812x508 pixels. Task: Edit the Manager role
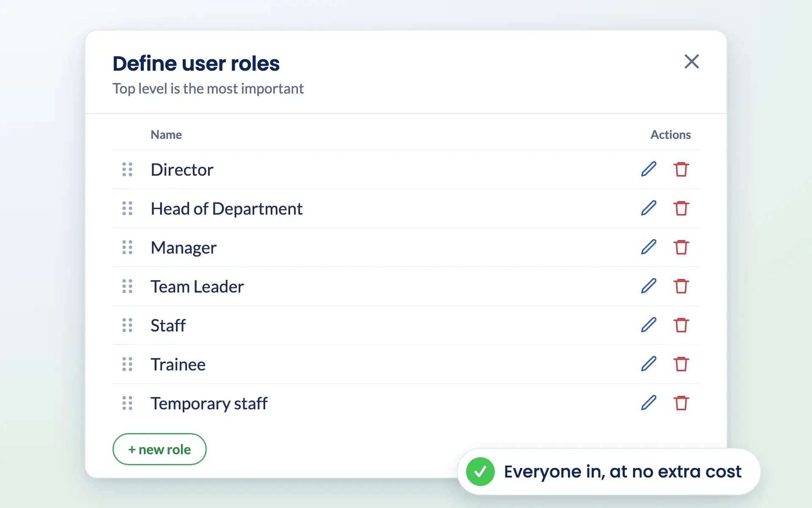coord(648,247)
